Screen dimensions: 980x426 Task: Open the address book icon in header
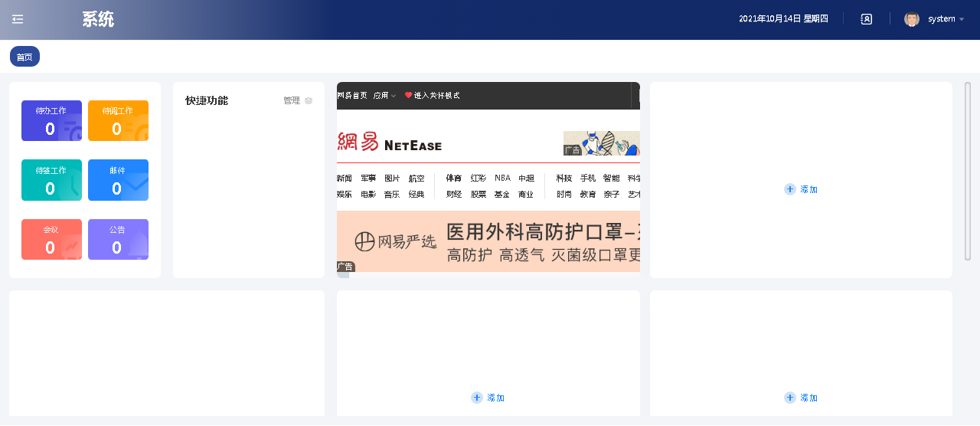click(866, 19)
